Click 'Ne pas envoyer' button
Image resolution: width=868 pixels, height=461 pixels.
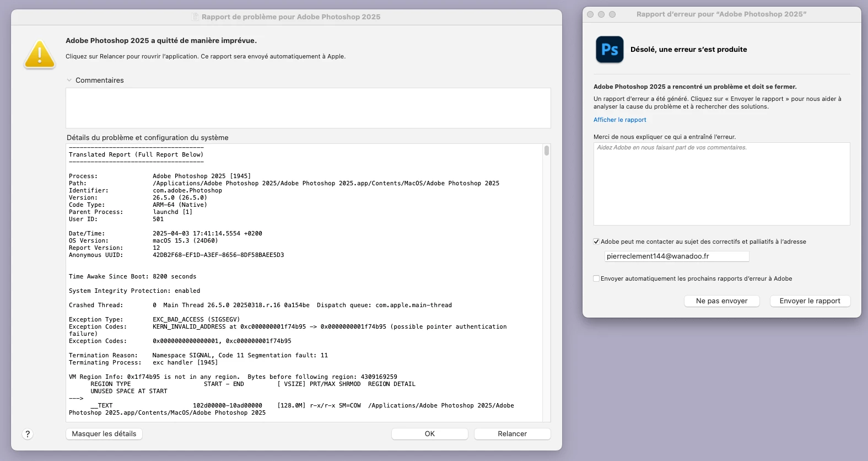click(x=722, y=301)
